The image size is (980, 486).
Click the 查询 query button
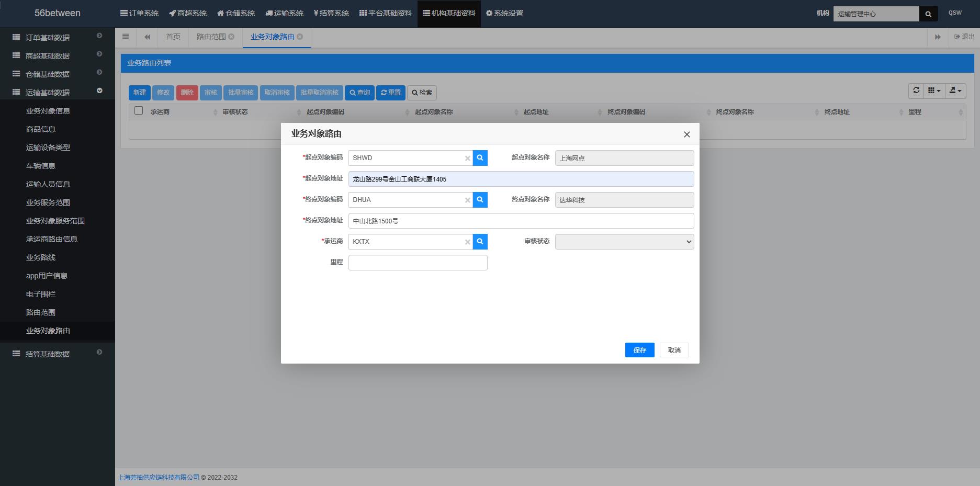coord(359,93)
